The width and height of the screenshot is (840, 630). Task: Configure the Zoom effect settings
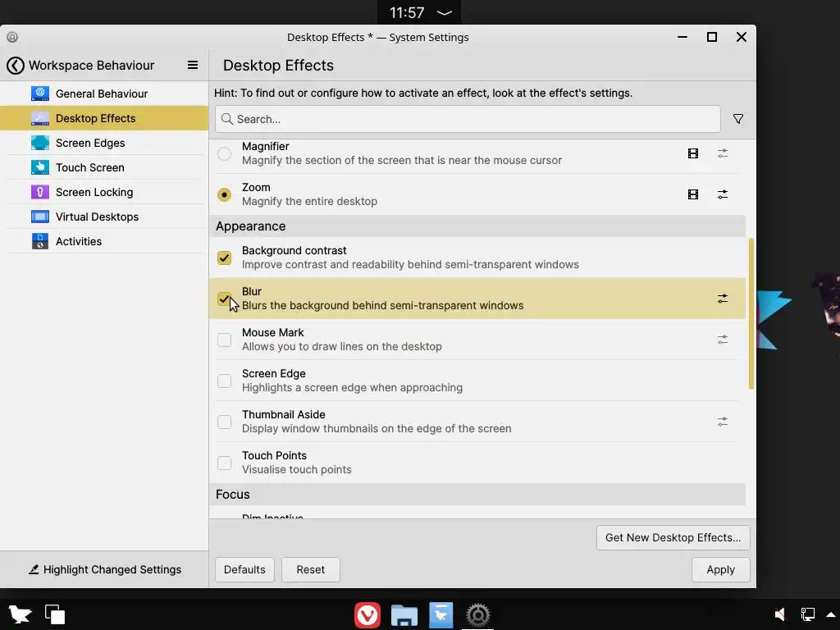722,194
